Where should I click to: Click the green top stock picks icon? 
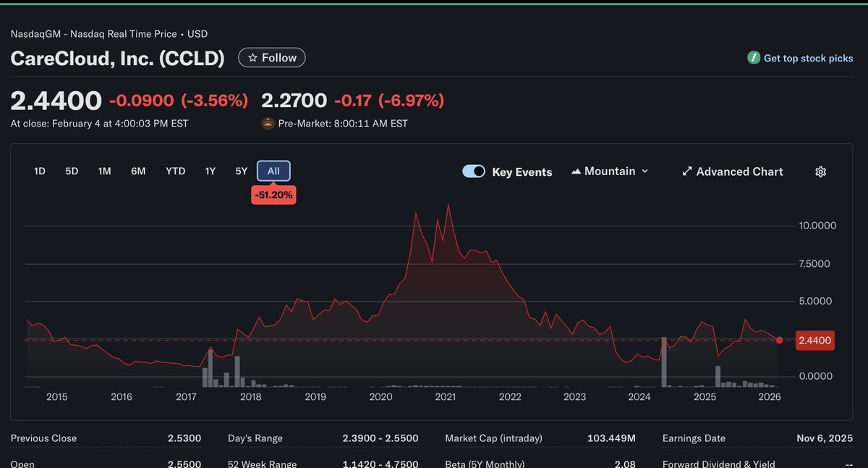point(754,58)
